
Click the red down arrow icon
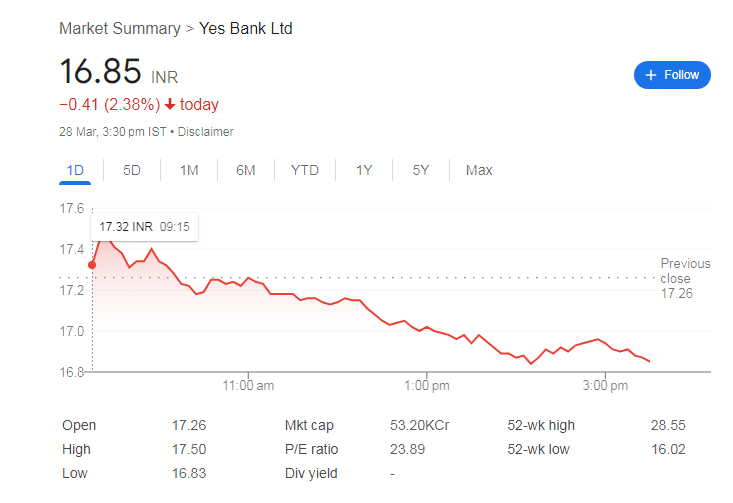(170, 105)
